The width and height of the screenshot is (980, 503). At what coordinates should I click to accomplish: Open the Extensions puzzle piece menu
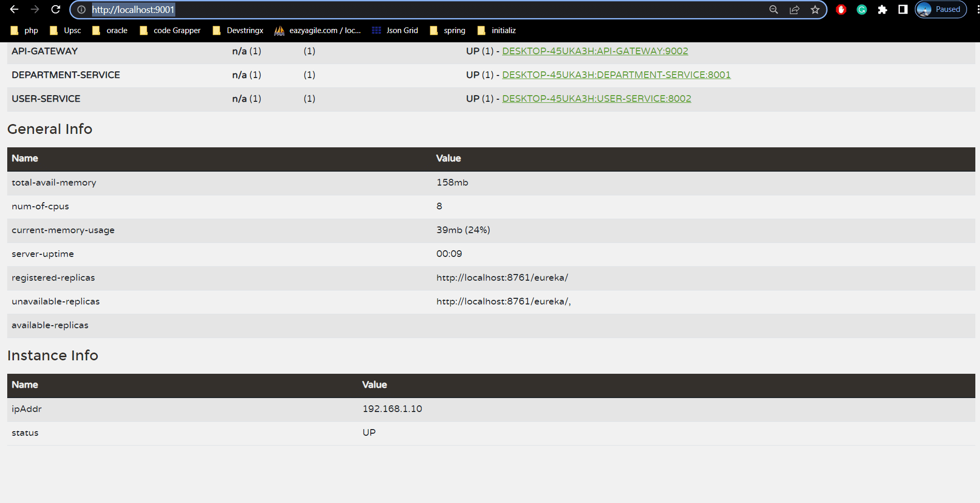click(882, 9)
